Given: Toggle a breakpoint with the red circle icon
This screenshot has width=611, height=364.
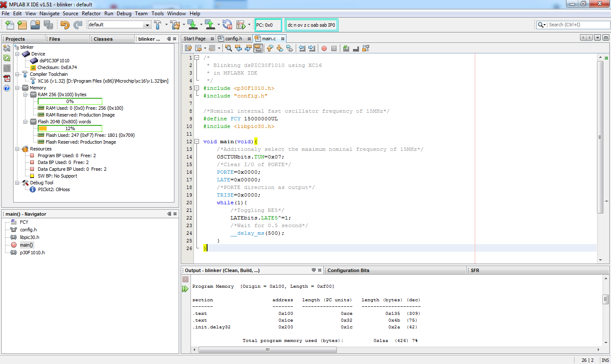Looking at the screenshot, I should click(x=324, y=48).
